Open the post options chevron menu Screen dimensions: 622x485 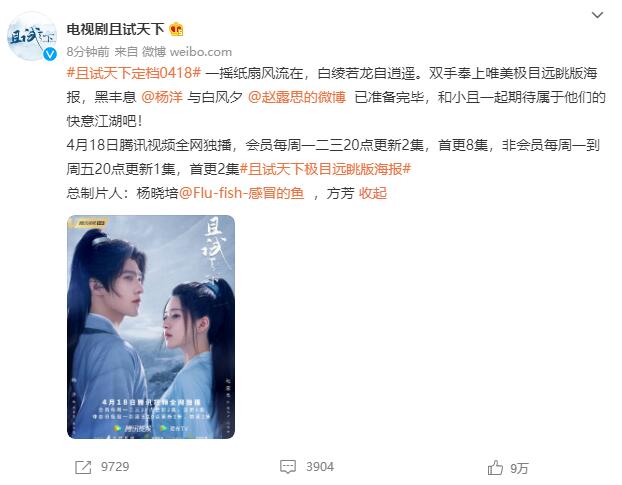[597, 15]
